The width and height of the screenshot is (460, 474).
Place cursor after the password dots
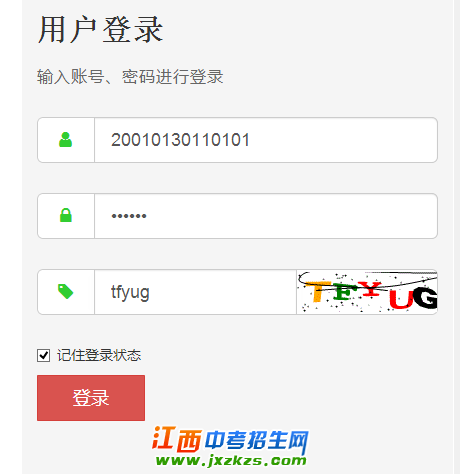click(x=147, y=216)
